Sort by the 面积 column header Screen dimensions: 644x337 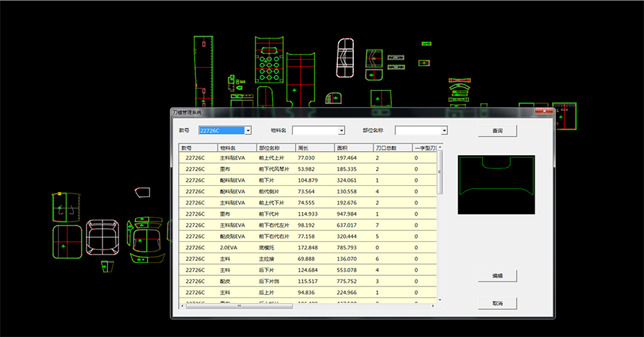352,148
